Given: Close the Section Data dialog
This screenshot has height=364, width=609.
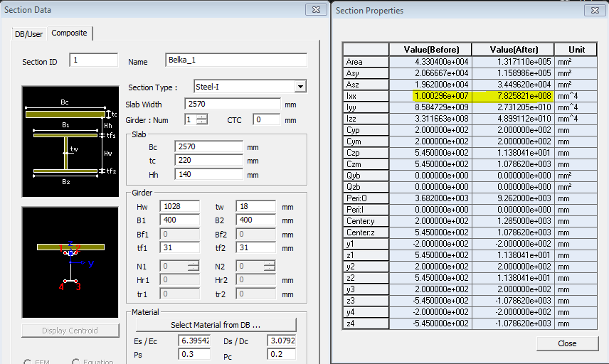Looking at the screenshot, I should (316, 10).
